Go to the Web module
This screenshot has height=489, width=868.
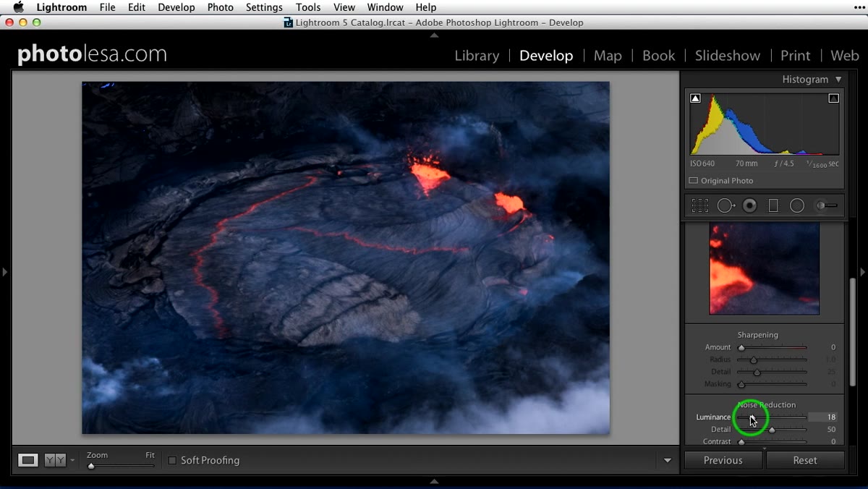coord(845,56)
